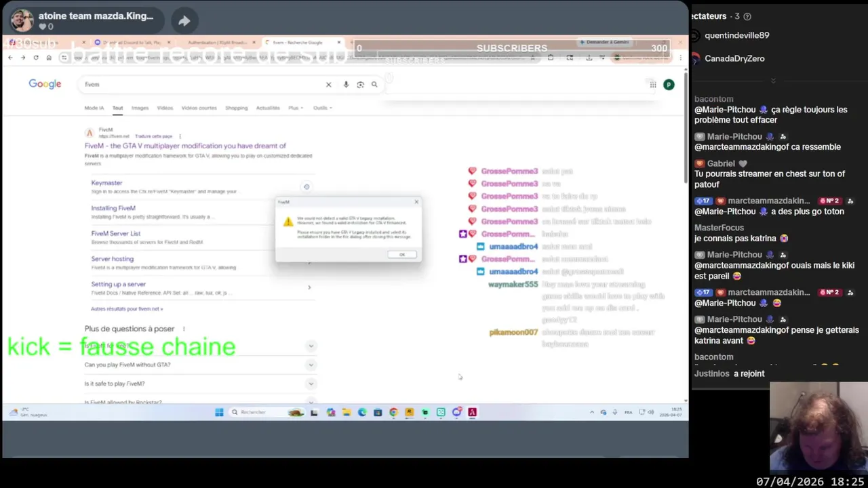
Task: Open CanadaDryZero viewer profile
Action: 734,58
